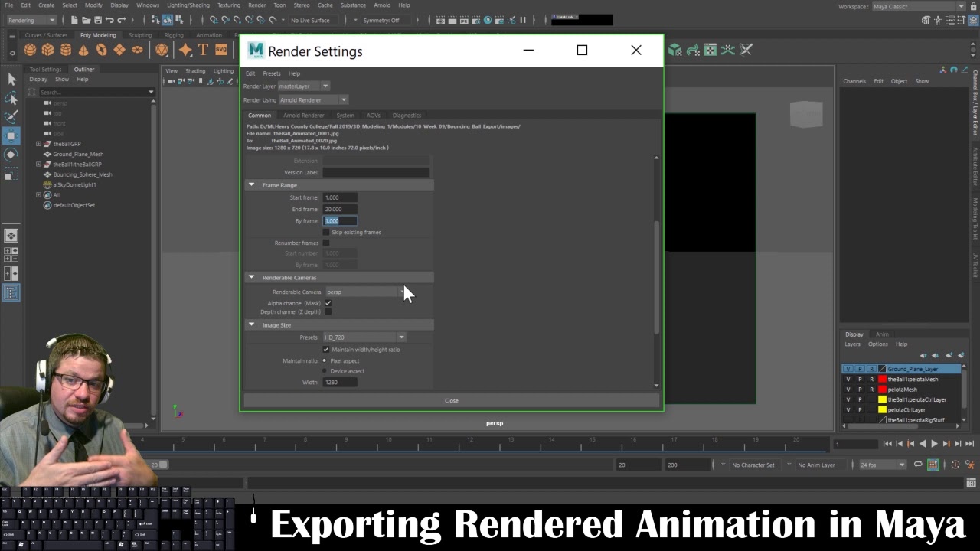Switch to the Diagnostics tab
Screen dimensions: 980x551
coord(407,116)
